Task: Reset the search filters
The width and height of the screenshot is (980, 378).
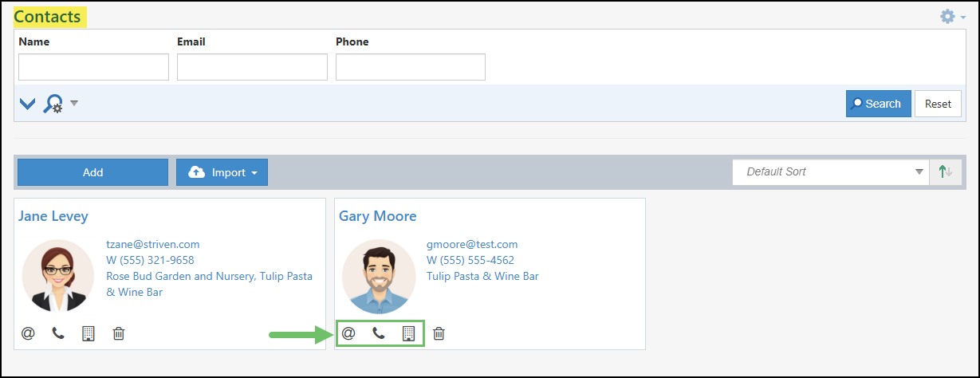Action: (x=938, y=104)
